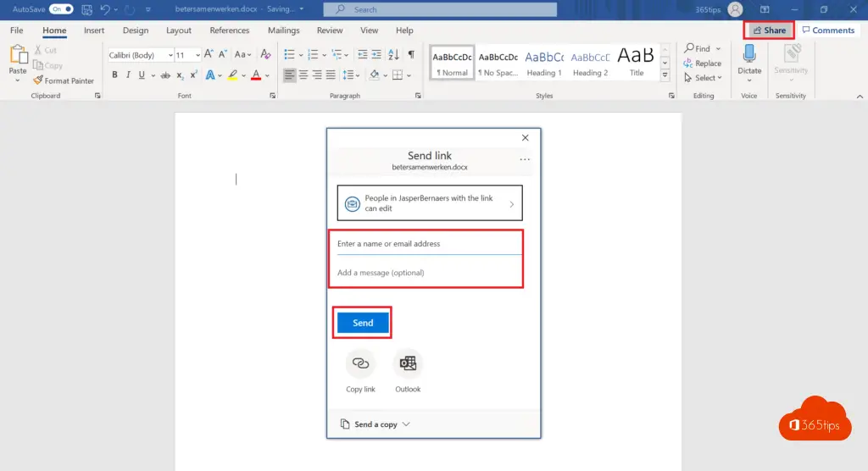Switch to the Layout tab

(179, 30)
